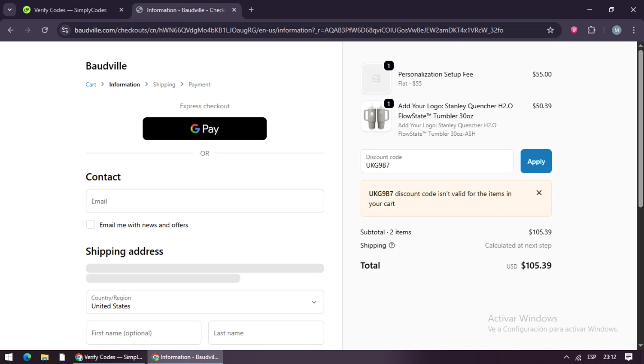Screen dimensions: 644x364
Task: Click the Discount code field
Action: click(437, 161)
